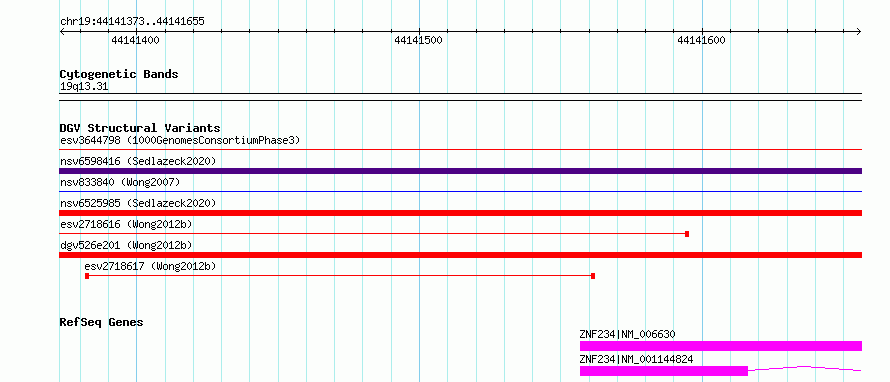Select the thick red nsv6525985 variant bar
The image size is (890, 382).
coord(461,213)
